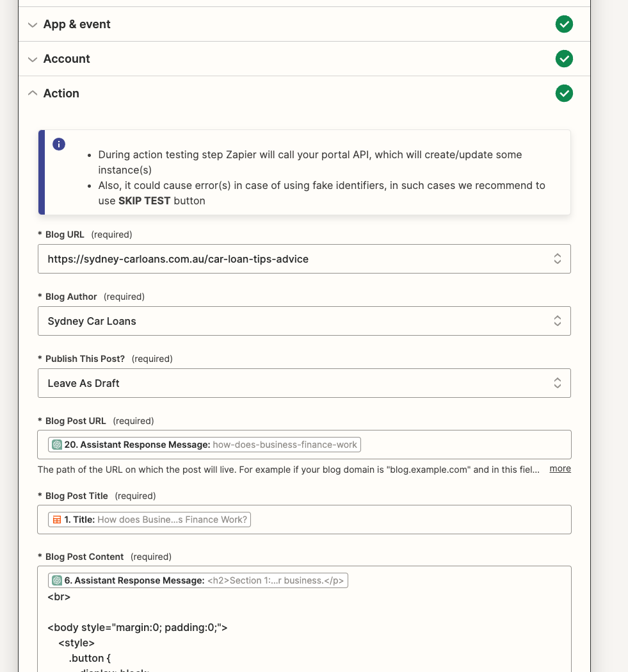Viewport: 628px width, 672px height.
Task: Click the URL path help text
Action: [288, 470]
